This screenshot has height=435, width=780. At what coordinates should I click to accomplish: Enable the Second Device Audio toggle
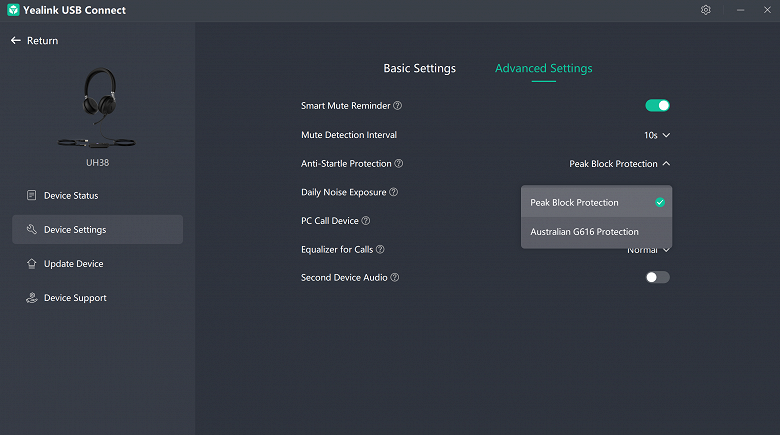(x=658, y=277)
